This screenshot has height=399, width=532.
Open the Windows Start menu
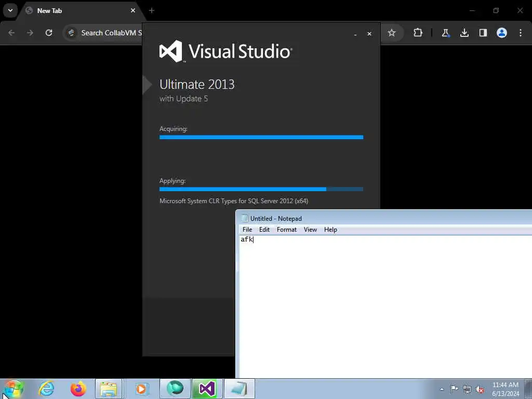point(14,389)
